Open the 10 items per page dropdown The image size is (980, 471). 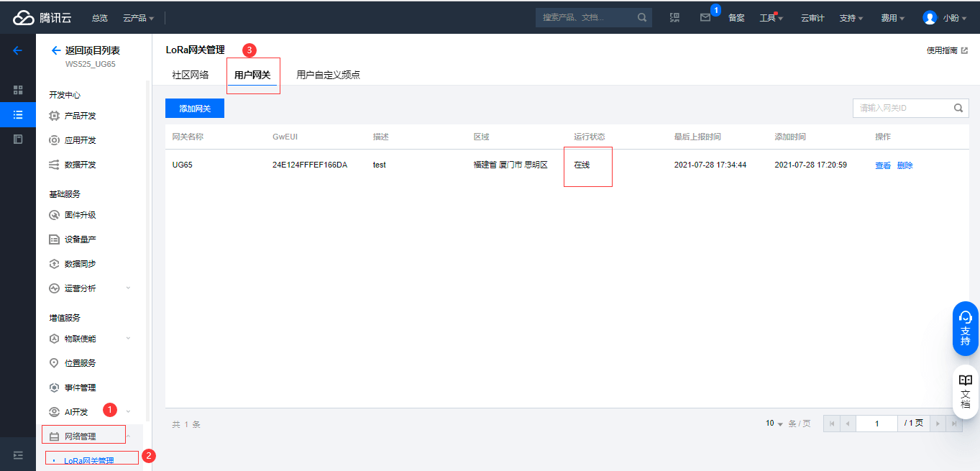point(774,424)
